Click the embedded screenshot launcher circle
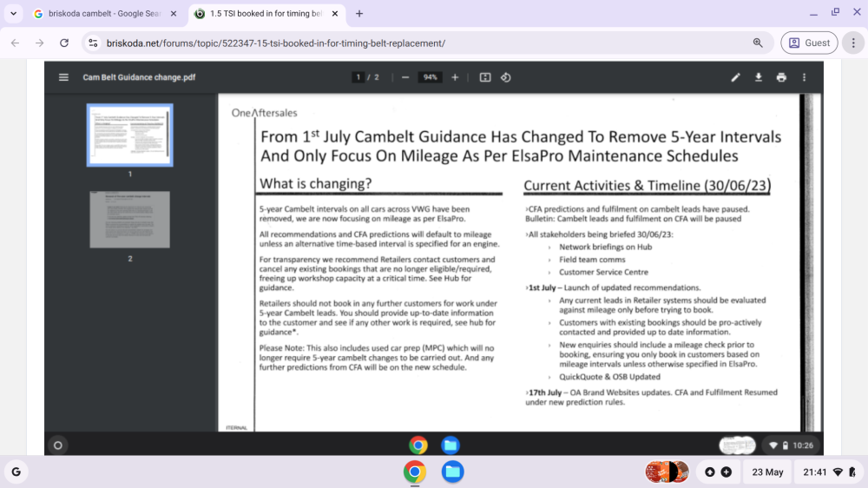 pos(57,445)
